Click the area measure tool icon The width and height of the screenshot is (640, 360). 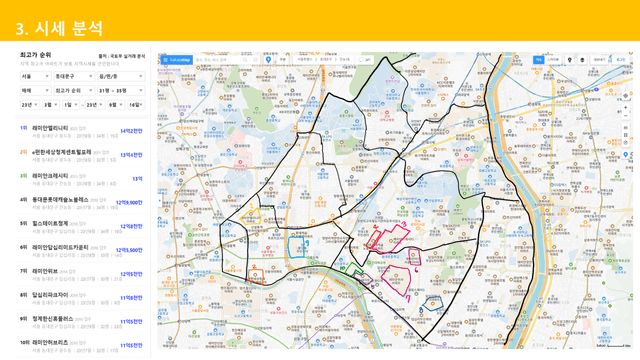tap(625, 135)
